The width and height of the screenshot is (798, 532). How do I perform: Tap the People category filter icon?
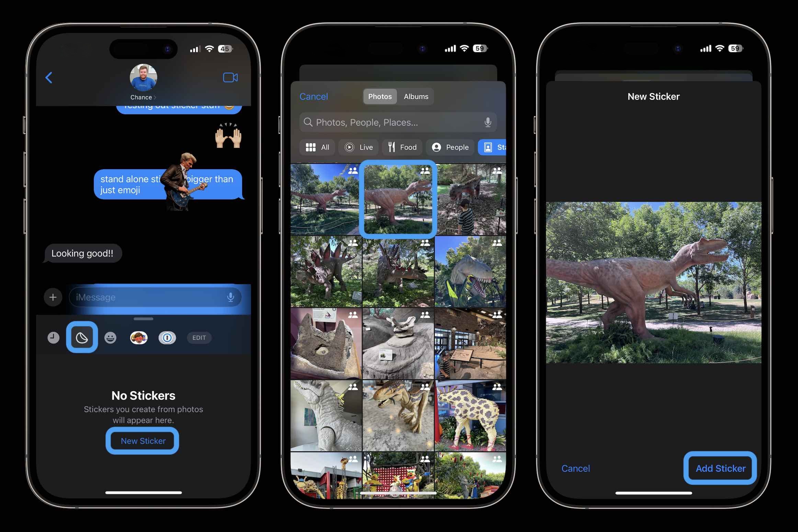click(449, 147)
